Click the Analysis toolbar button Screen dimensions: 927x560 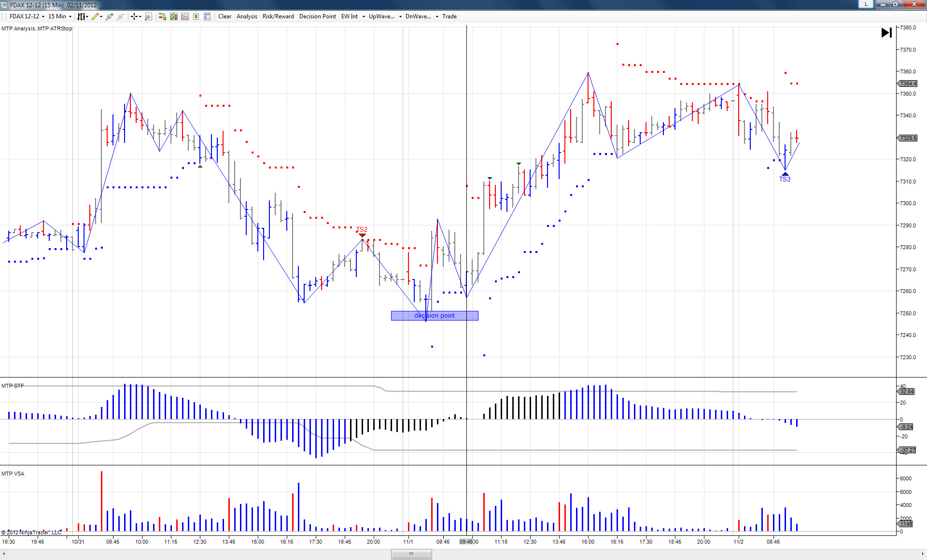point(247,16)
